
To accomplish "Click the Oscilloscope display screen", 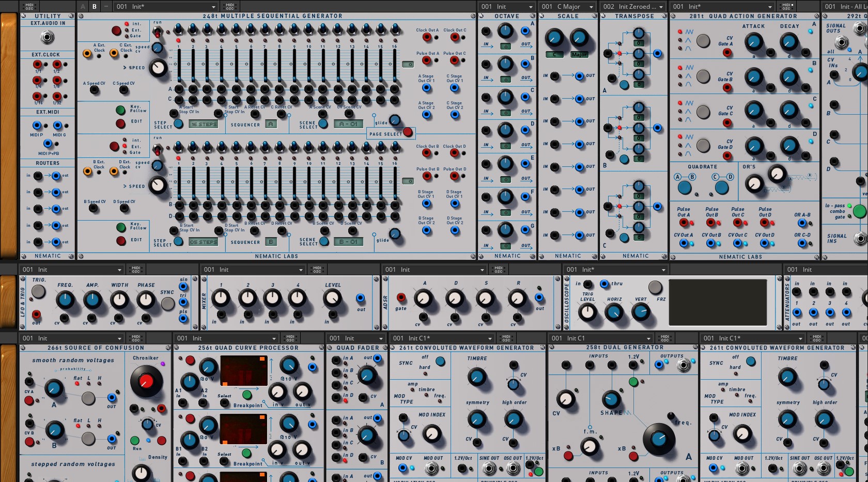I will tap(718, 302).
